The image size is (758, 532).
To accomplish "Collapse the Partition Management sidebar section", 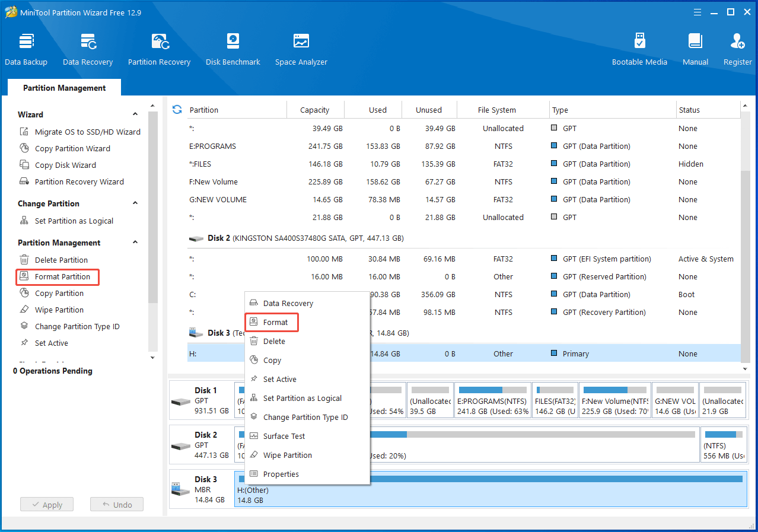I will [135, 243].
